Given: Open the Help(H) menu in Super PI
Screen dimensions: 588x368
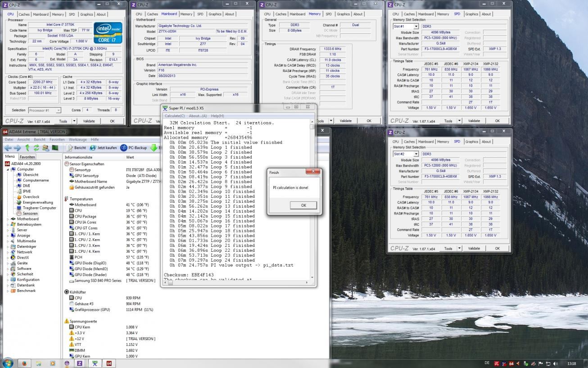Looking at the screenshot, I should [x=217, y=116].
